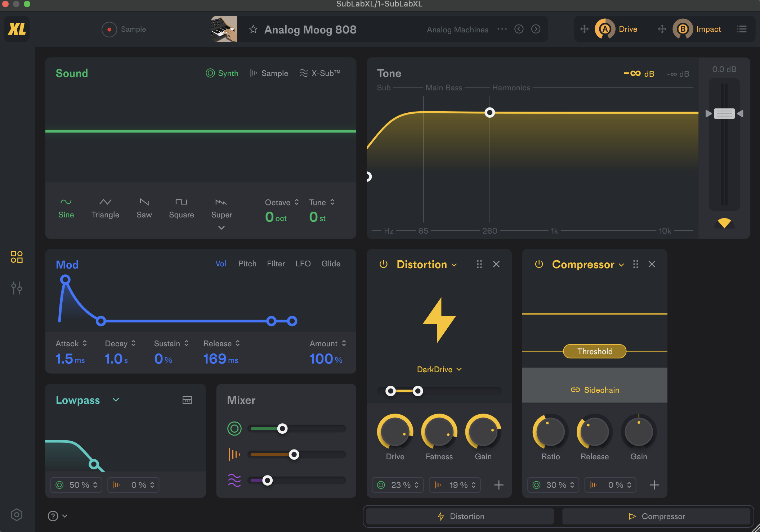
Task: Open the Compressor type dropdown
Action: tap(588, 265)
